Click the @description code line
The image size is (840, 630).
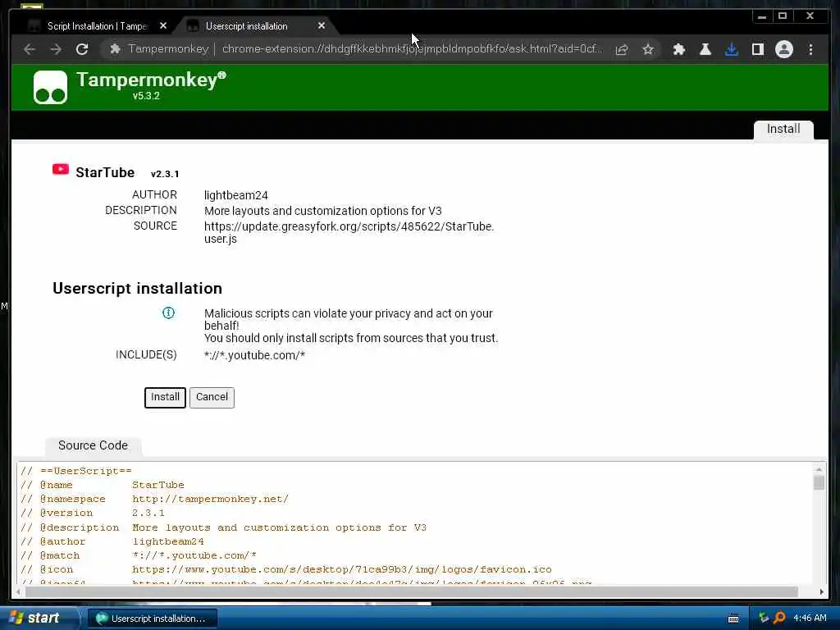(223, 527)
